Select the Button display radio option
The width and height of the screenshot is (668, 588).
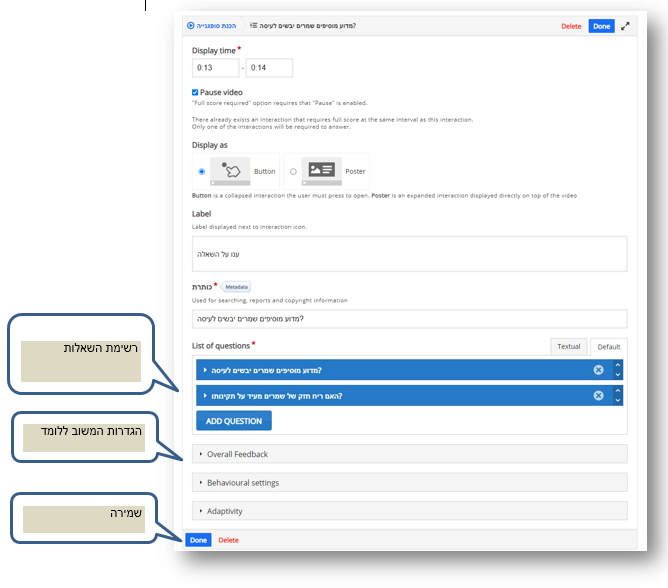[x=202, y=171]
